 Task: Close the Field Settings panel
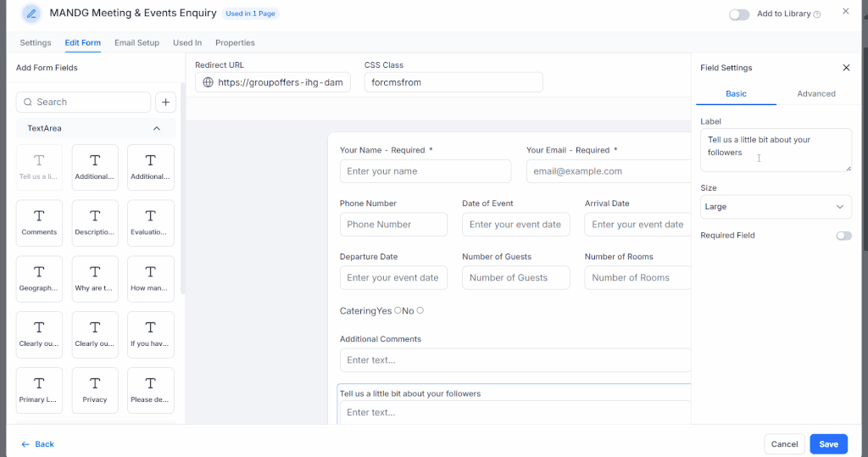pos(846,68)
